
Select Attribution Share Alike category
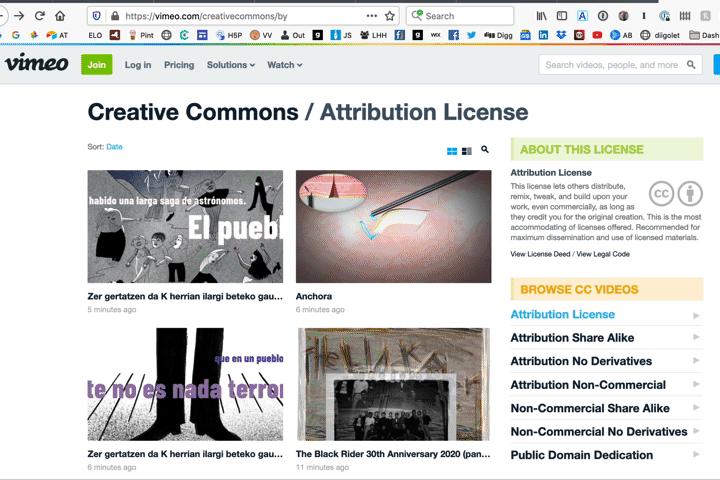[573, 338]
